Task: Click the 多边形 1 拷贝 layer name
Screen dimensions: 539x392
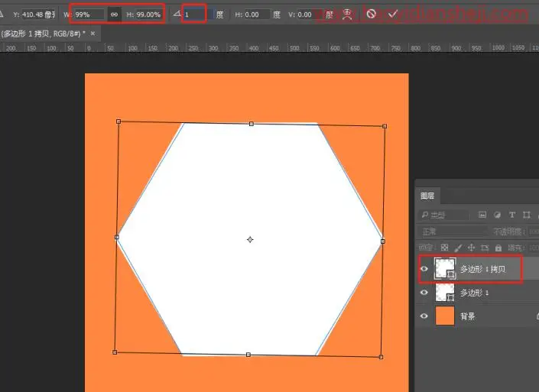Action: point(483,269)
